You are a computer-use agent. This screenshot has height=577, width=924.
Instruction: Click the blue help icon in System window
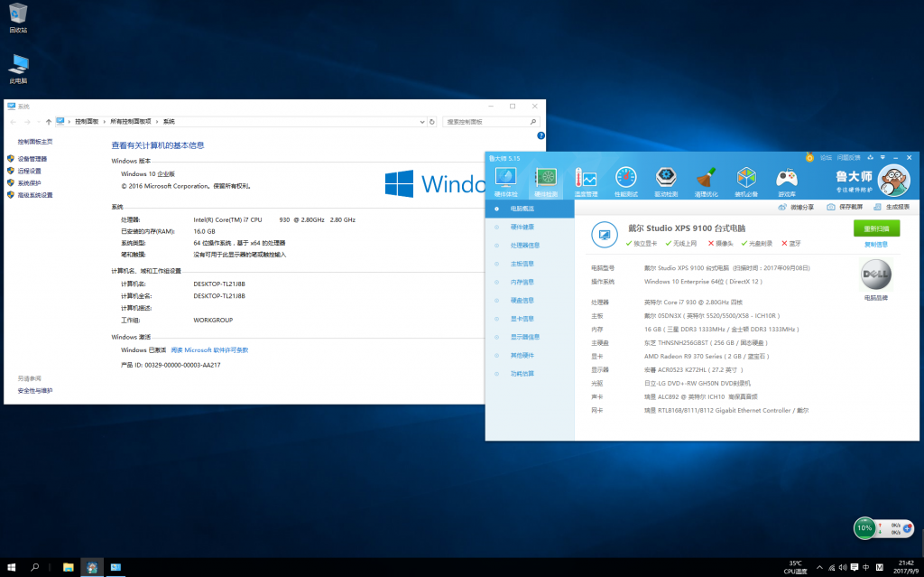541,135
